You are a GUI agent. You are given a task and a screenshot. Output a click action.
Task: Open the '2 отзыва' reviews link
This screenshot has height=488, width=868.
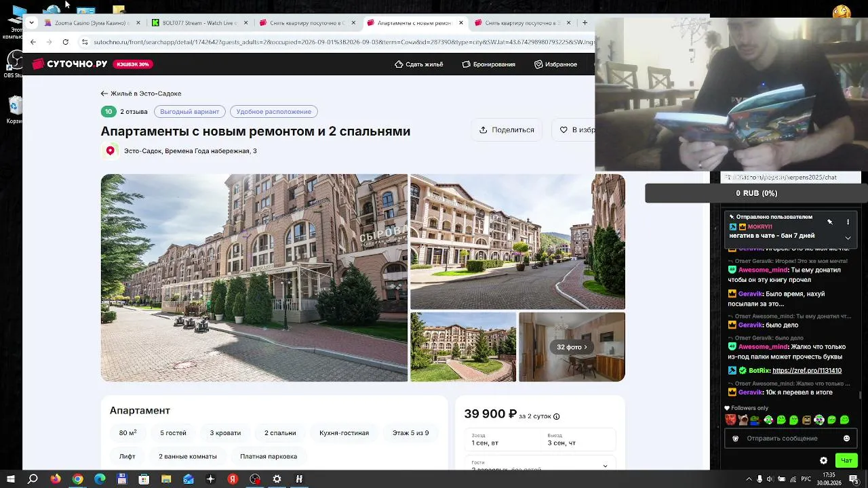click(134, 112)
